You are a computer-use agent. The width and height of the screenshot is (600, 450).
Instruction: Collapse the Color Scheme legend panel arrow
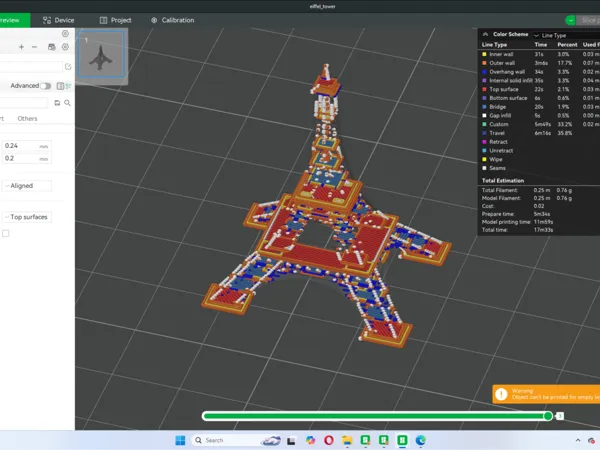485,34
